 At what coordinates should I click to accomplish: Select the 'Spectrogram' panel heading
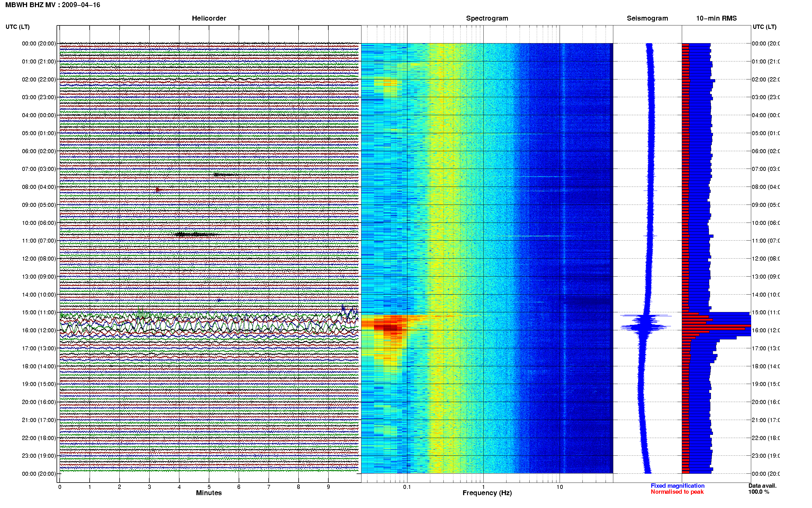tap(487, 19)
